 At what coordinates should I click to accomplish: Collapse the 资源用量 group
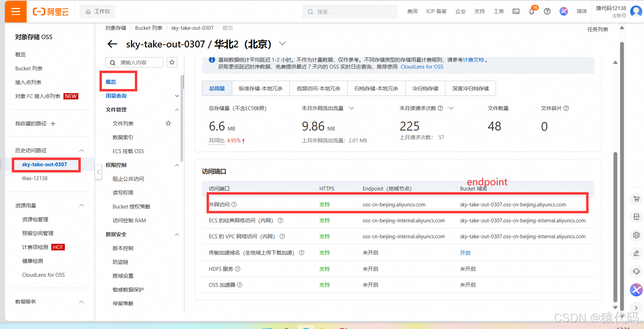click(82, 206)
